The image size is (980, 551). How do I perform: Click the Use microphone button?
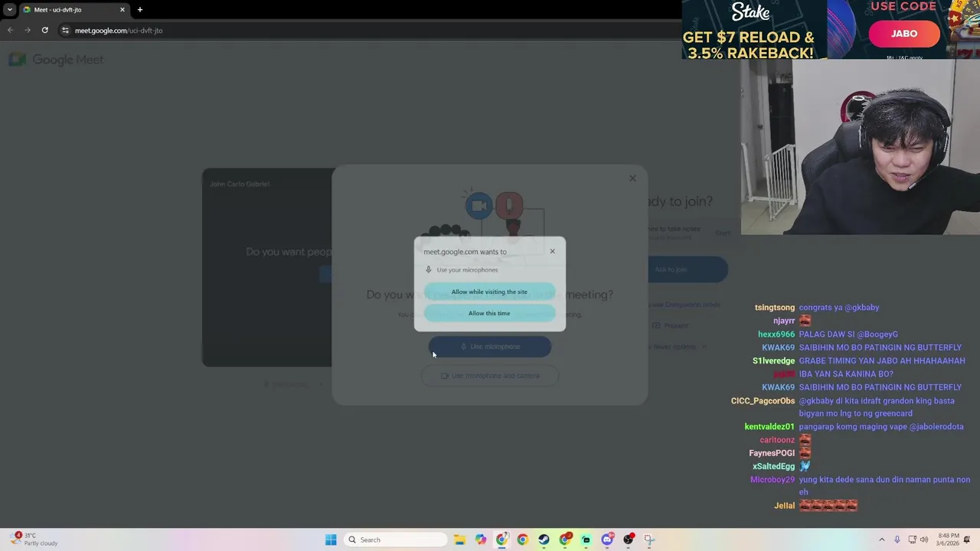[x=489, y=347]
